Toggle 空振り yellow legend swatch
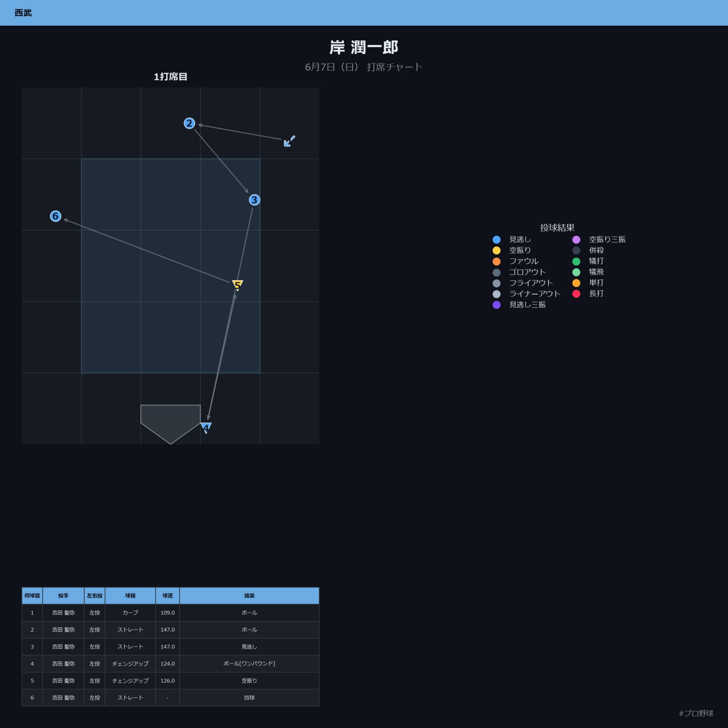 point(496,250)
